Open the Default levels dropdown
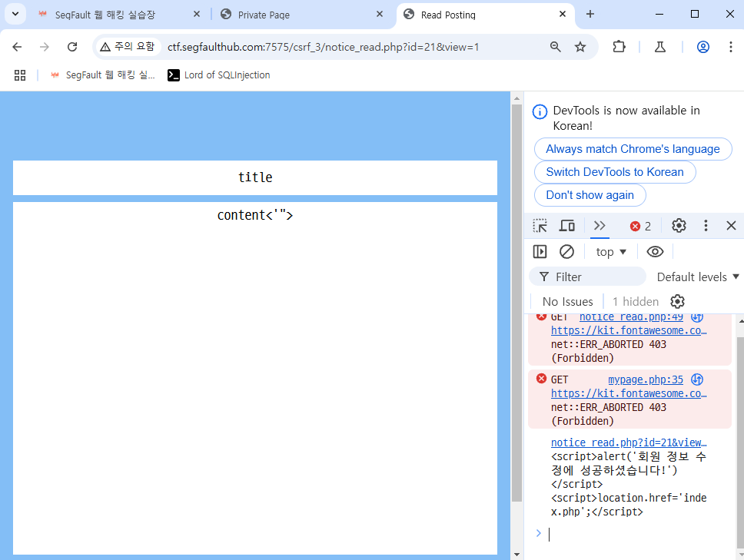This screenshot has height=560, width=744. pyautogui.click(x=698, y=277)
